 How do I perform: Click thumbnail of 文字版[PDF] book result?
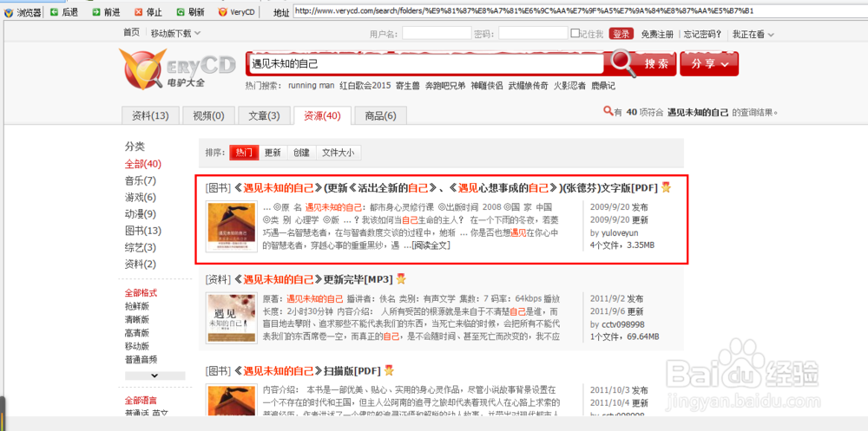[x=232, y=227]
